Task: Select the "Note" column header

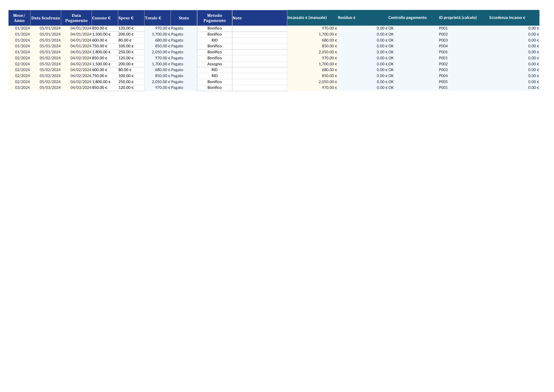Action: [259, 18]
